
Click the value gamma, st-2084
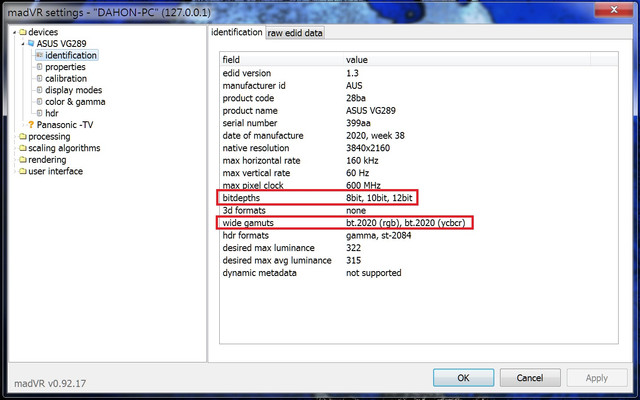click(x=378, y=235)
